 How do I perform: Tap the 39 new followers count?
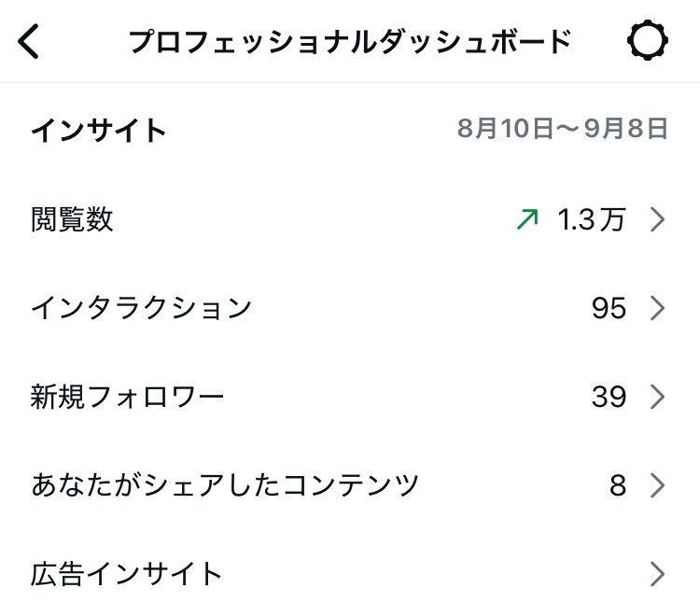click(609, 397)
